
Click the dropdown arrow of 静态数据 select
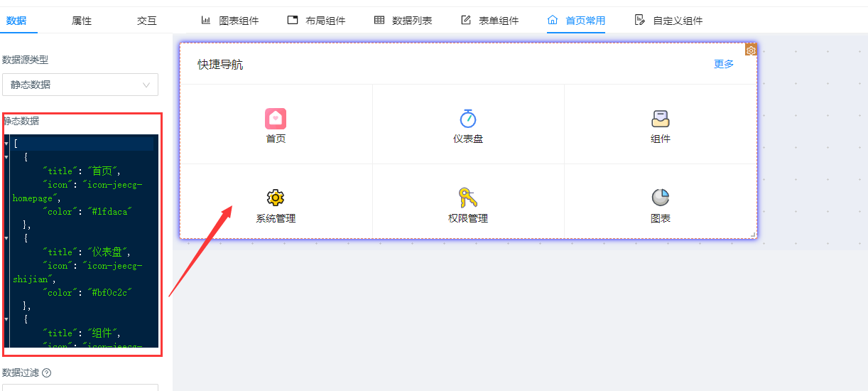tap(146, 85)
